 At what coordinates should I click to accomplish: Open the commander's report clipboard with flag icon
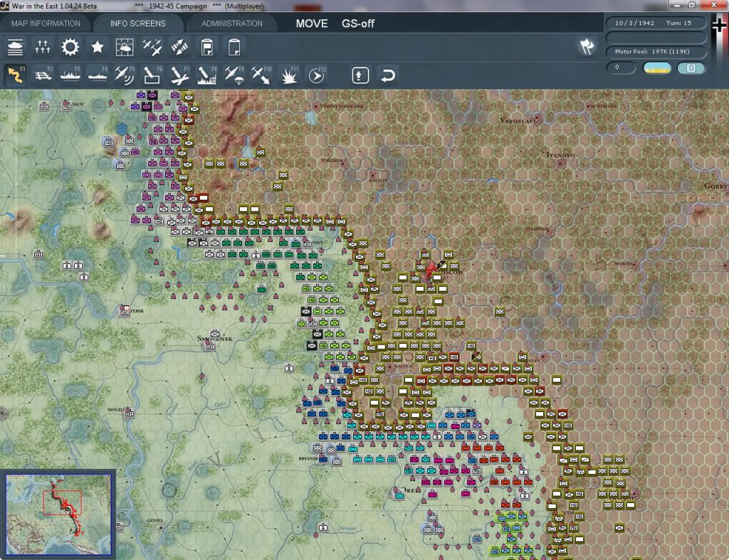[x=207, y=48]
